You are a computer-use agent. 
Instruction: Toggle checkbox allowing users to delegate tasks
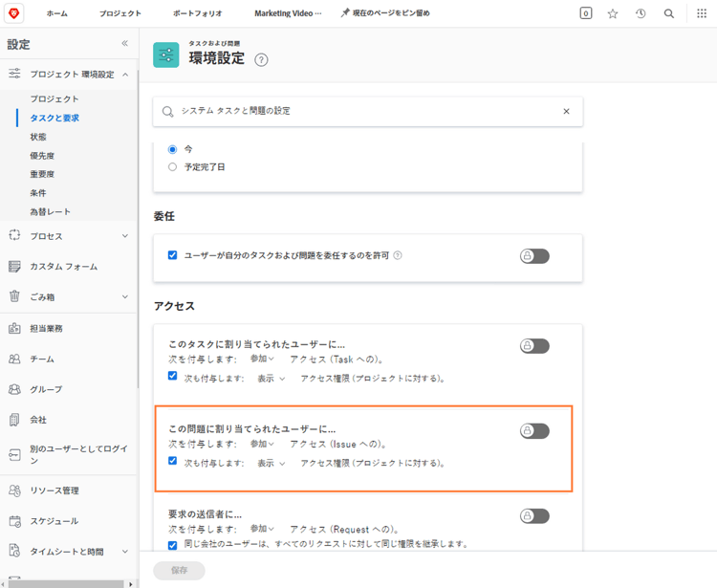pyautogui.click(x=172, y=254)
